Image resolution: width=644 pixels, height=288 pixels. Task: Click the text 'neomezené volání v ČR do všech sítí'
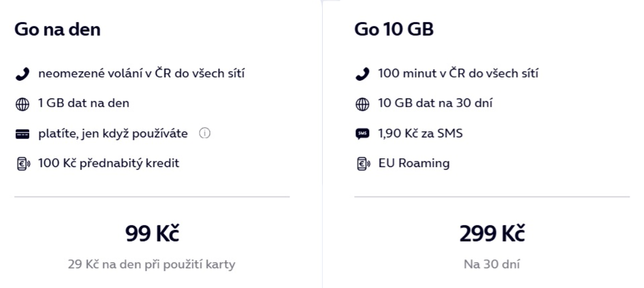point(142,74)
